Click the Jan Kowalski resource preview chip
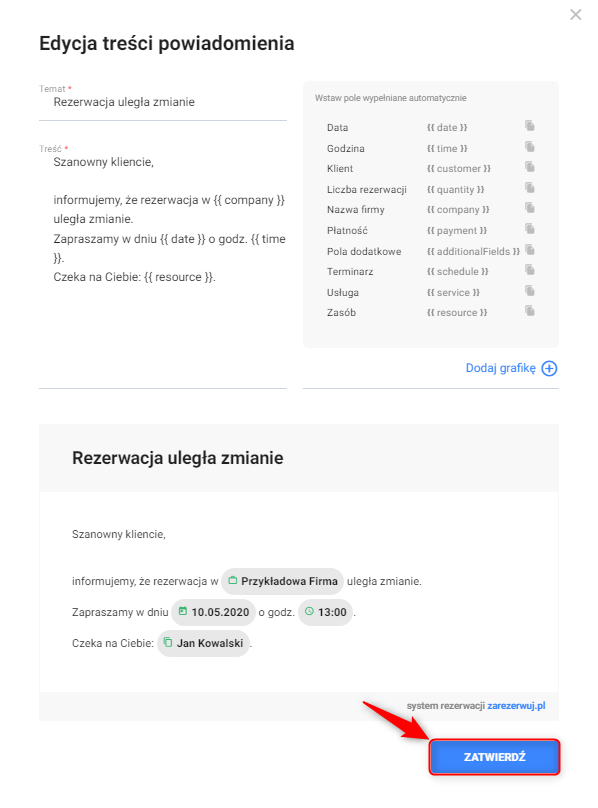 point(203,643)
